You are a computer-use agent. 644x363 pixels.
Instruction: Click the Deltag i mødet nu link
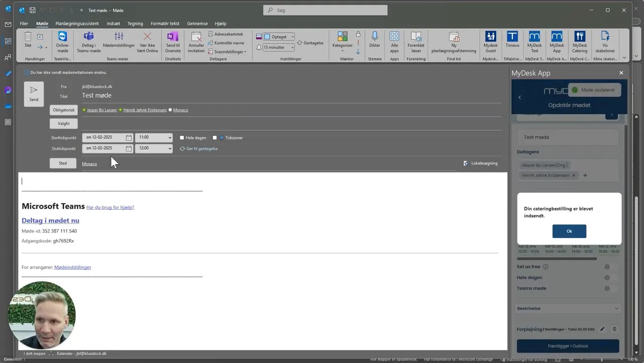tap(50, 220)
